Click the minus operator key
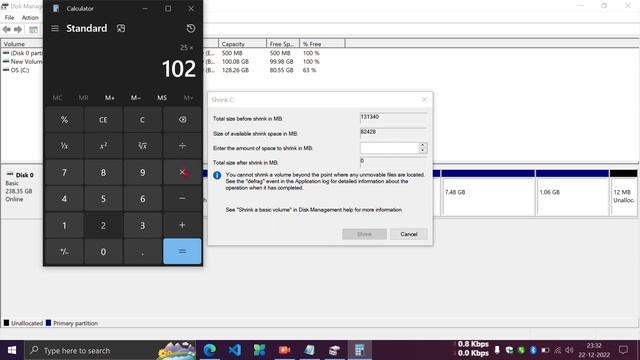 point(182,198)
